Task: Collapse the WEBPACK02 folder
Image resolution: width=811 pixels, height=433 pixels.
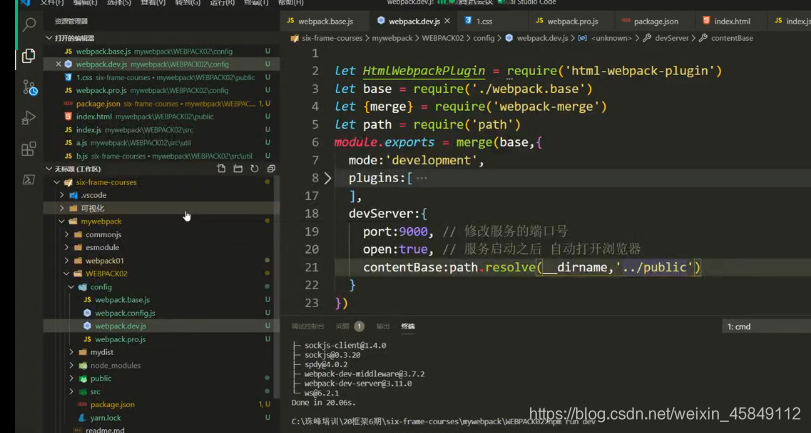Action: tap(67, 274)
